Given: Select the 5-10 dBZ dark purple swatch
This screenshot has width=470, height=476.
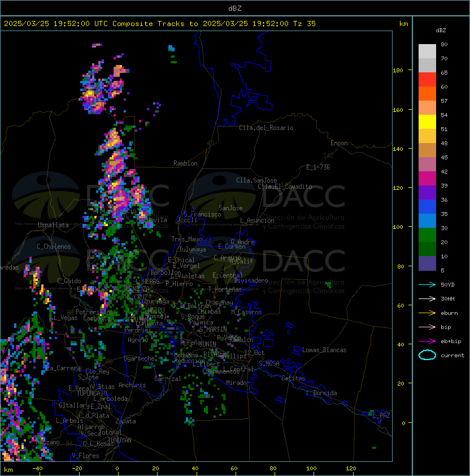Looking at the screenshot, I should point(427,263).
